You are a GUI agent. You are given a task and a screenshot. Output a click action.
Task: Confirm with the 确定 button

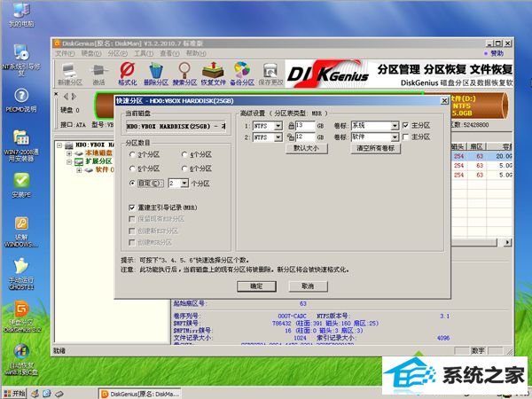click(256, 286)
